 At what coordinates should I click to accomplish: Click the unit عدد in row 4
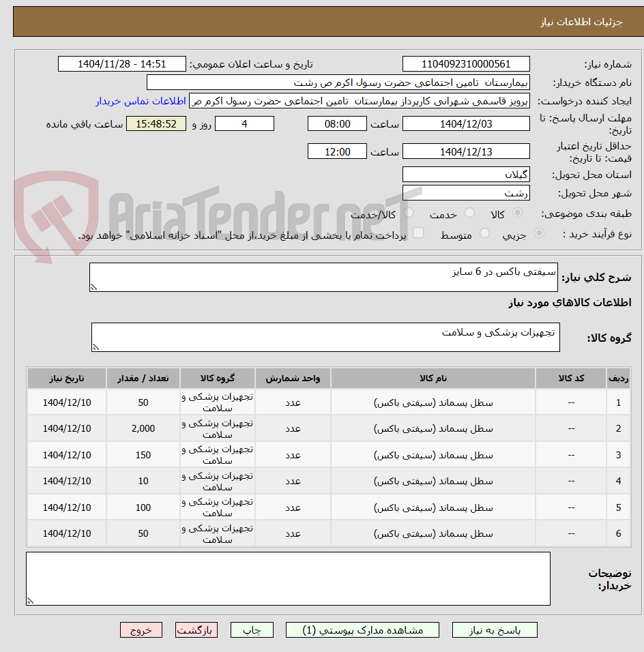(293, 481)
